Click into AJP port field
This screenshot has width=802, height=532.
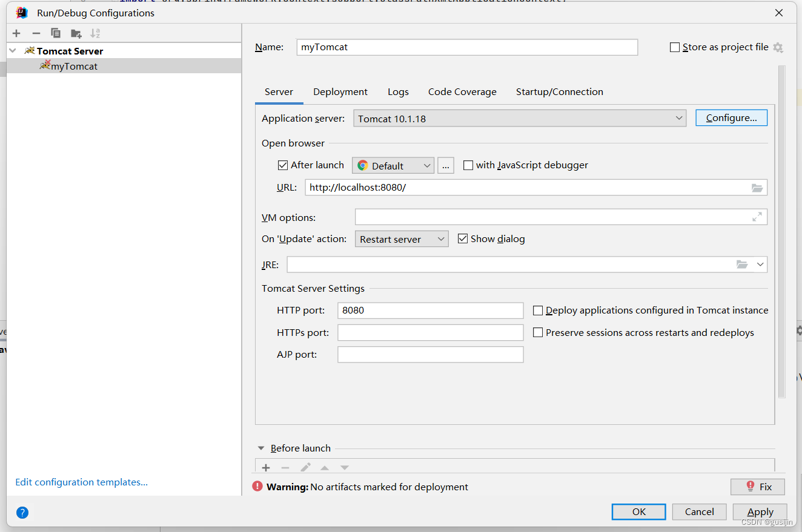(x=431, y=354)
